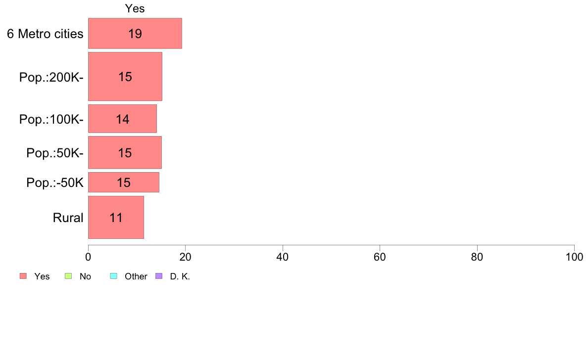Click the D. K. legend text
Image resolution: width=588 pixels, height=364 pixels.
(x=180, y=276)
